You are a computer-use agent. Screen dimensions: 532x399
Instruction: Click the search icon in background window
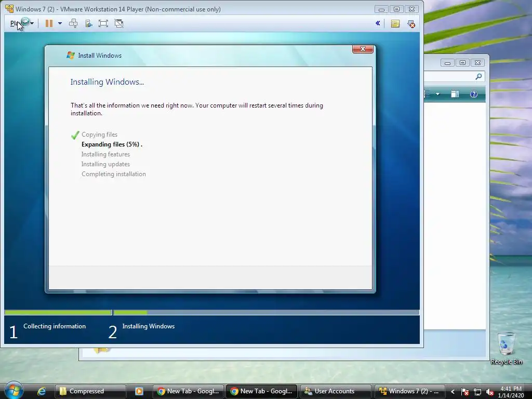[x=478, y=77]
